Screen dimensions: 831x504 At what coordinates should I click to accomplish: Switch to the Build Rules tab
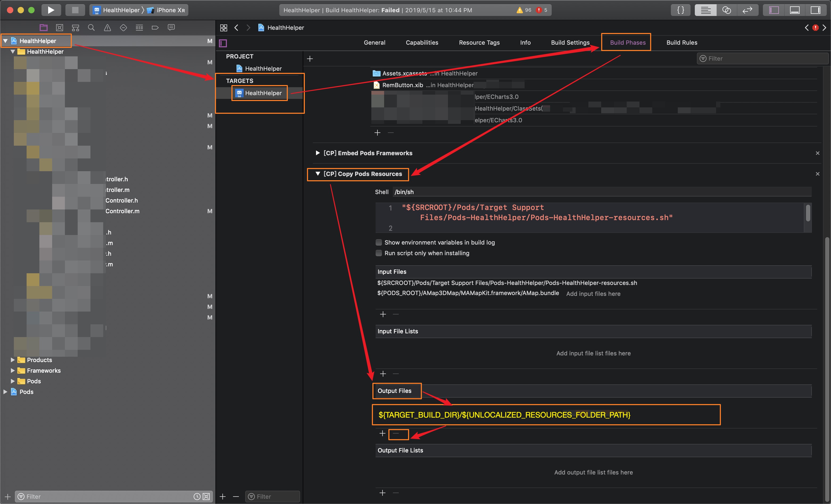coord(682,43)
